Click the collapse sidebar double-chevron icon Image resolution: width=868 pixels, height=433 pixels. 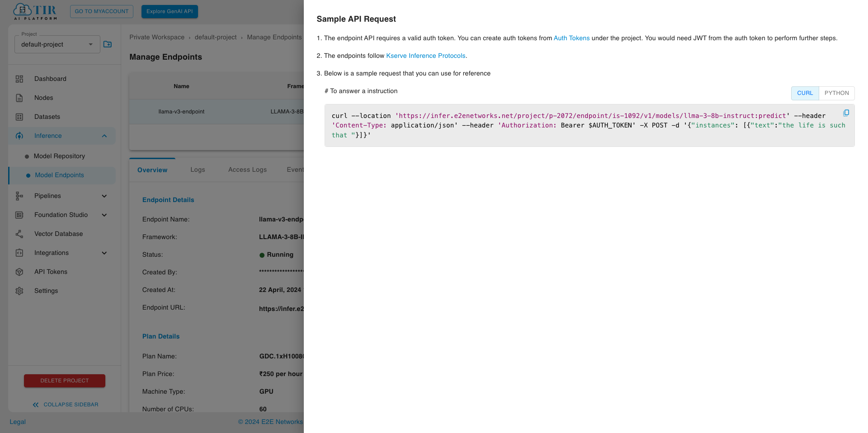coord(36,405)
